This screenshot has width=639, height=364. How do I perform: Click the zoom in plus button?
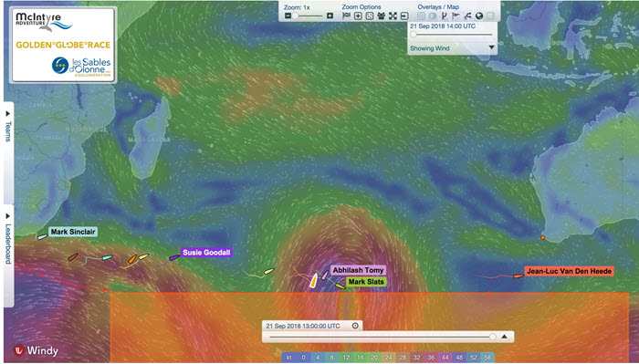click(x=330, y=16)
